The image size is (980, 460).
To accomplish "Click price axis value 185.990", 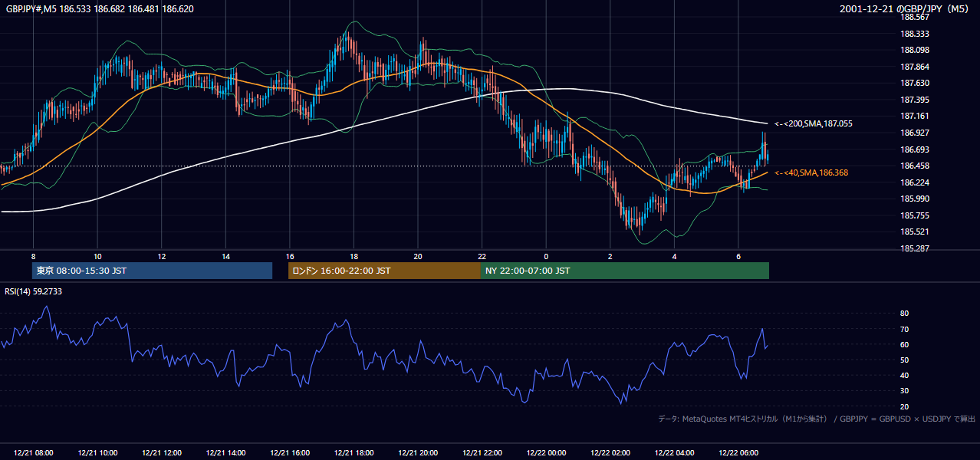I will click(x=915, y=199).
